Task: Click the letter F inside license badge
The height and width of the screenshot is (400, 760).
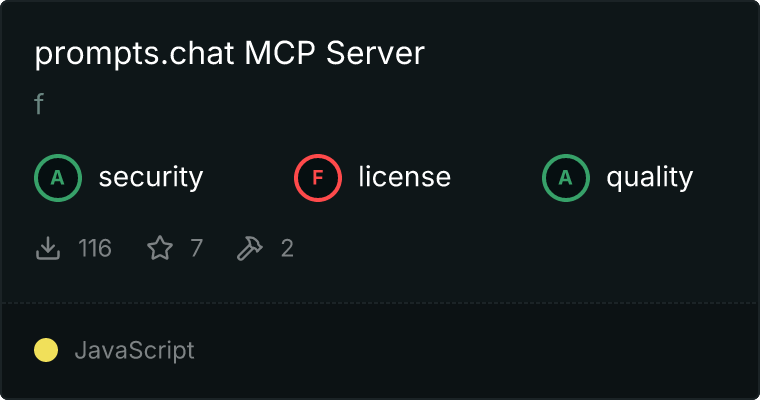Action: tap(318, 178)
